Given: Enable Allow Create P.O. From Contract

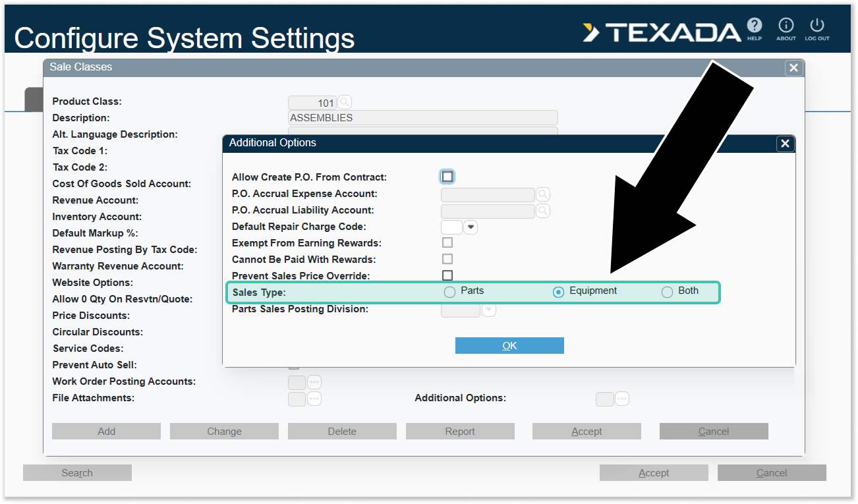Looking at the screenshot, I should click(447, 177).
